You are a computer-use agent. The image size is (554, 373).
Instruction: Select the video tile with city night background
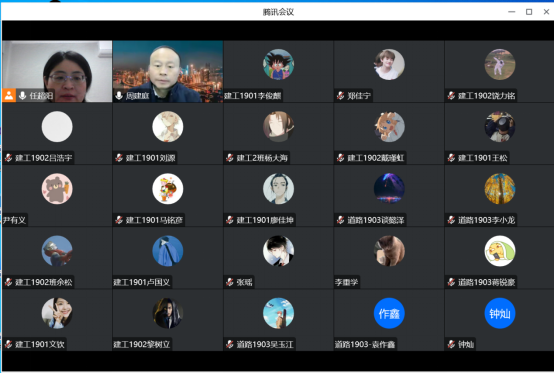pos(168,71)
